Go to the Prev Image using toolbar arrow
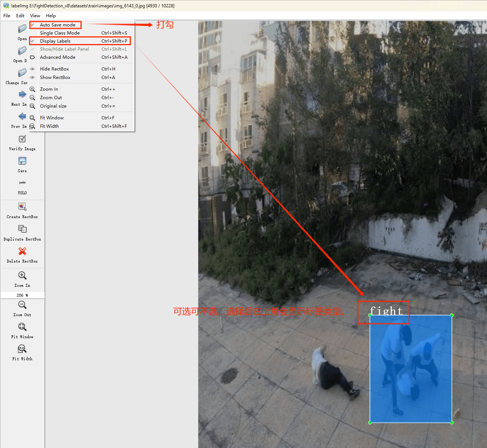 (22, 116)
